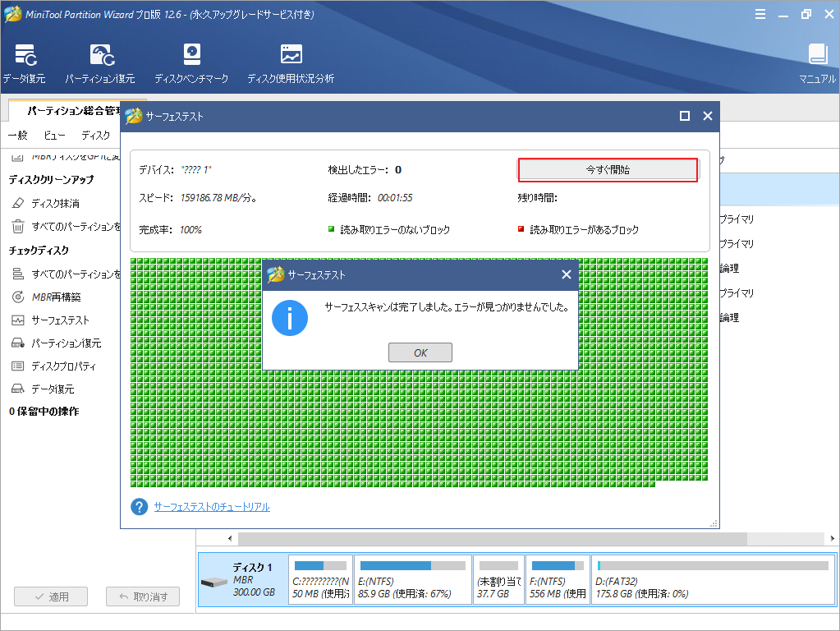Select ディスク抹消 in the sidebar
The height and width of the screenshot is (631, 840).
(55, 203)
